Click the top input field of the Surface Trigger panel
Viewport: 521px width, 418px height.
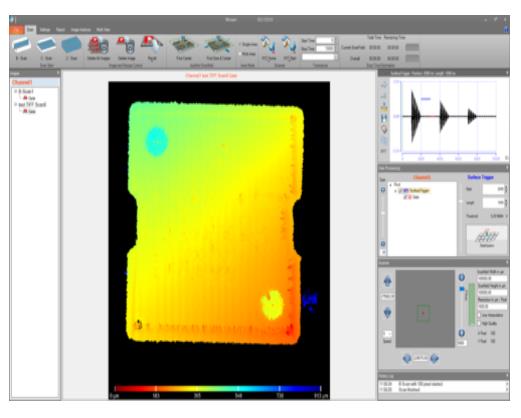pyautogui.click(x=494, y=189)
